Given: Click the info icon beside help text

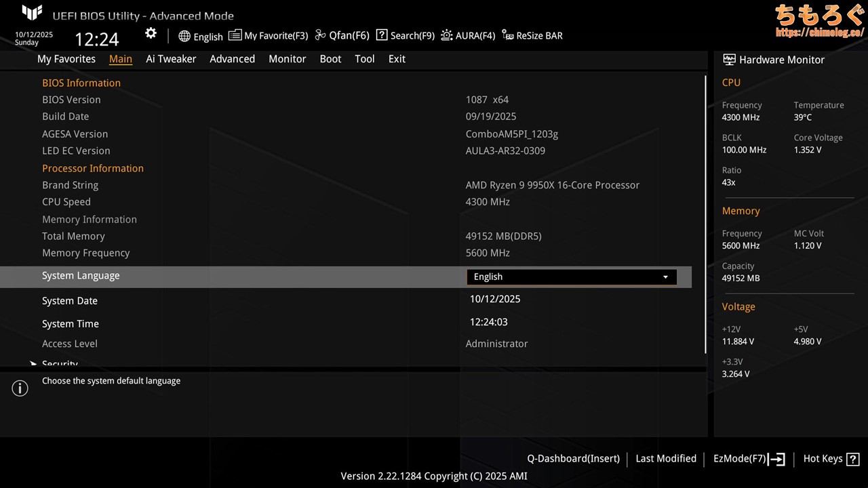Looking at the screenshot, I should tap(20, 388).
